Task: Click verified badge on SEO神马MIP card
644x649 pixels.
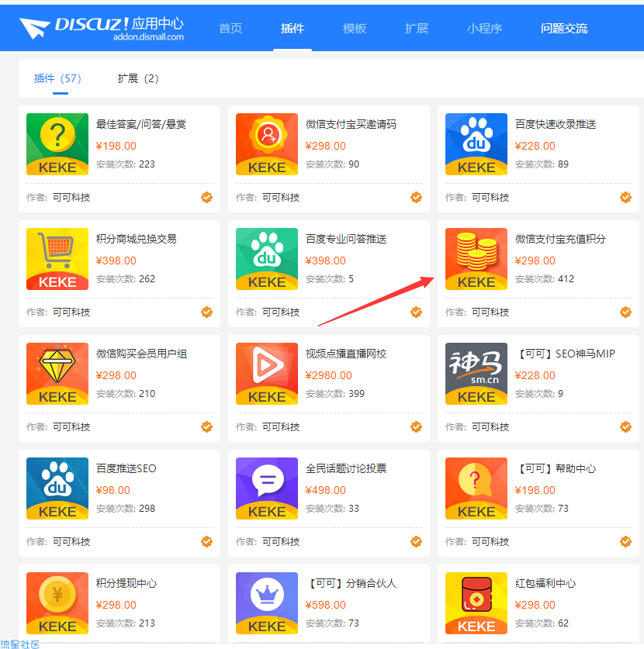Action: click(x=626, y=426)
